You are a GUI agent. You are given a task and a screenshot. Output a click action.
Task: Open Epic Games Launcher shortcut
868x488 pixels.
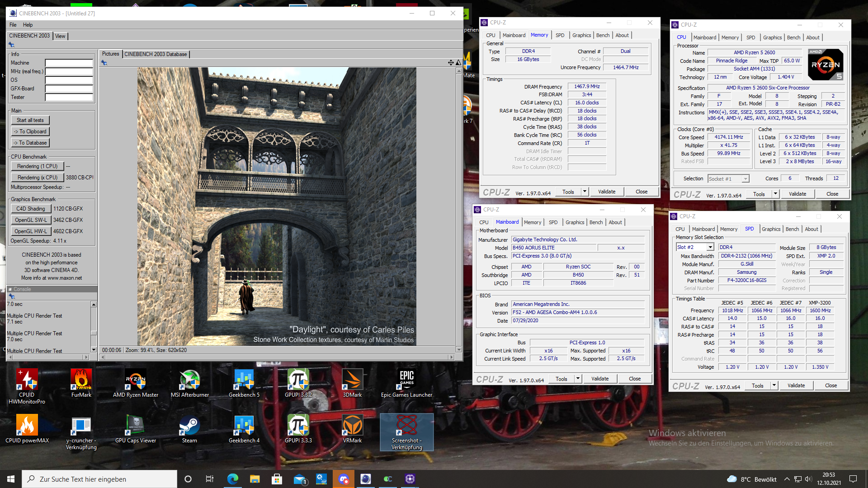click(x=406, y=383)
